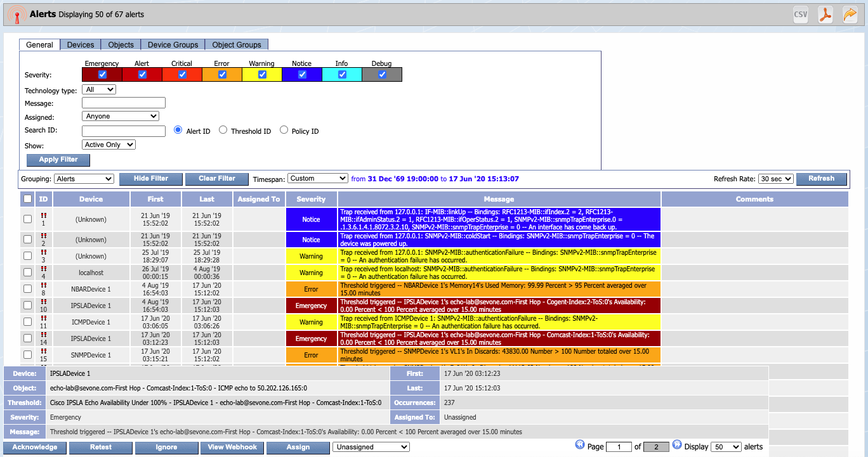Click the share arrow icon
Image resolution: width=868 pixels, height=457 pixels.
[x=850, y=15]
